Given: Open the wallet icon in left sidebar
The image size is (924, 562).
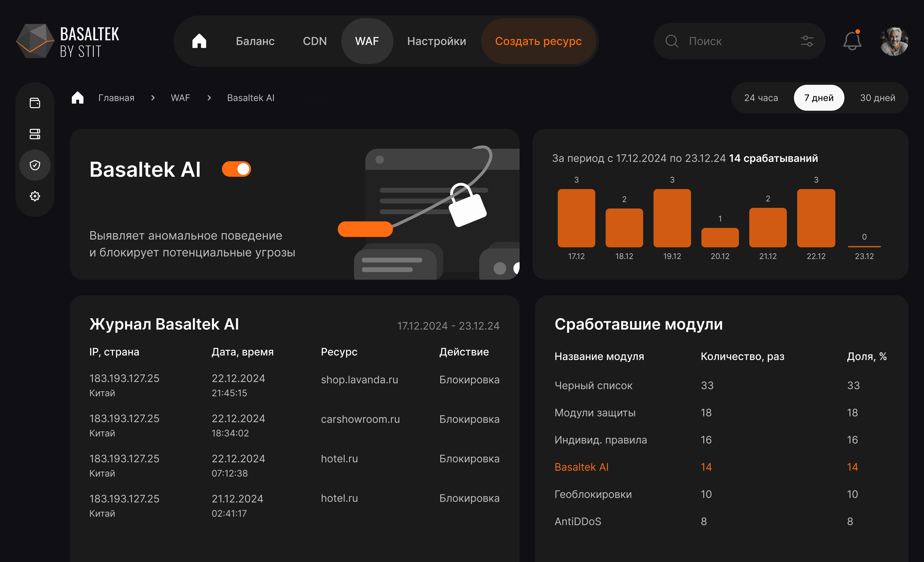Looking at the screenshot, I should pyautogui.click(x=35, y=103).
